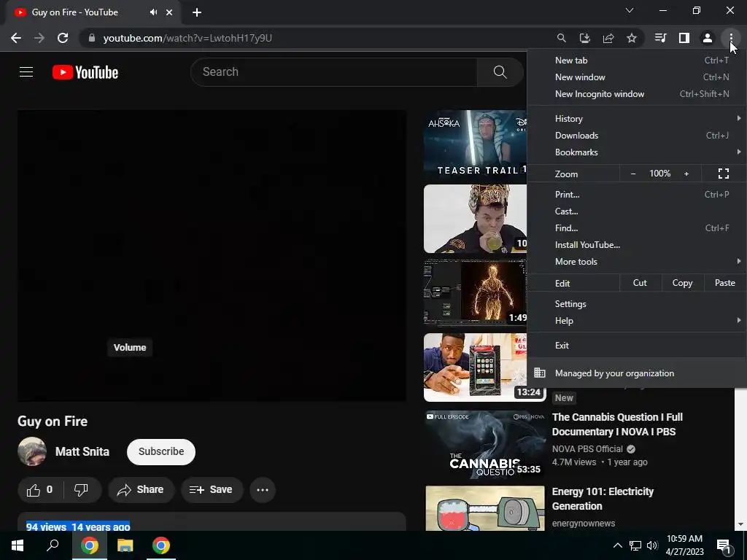Click the browser back arrow

(16, 38)
